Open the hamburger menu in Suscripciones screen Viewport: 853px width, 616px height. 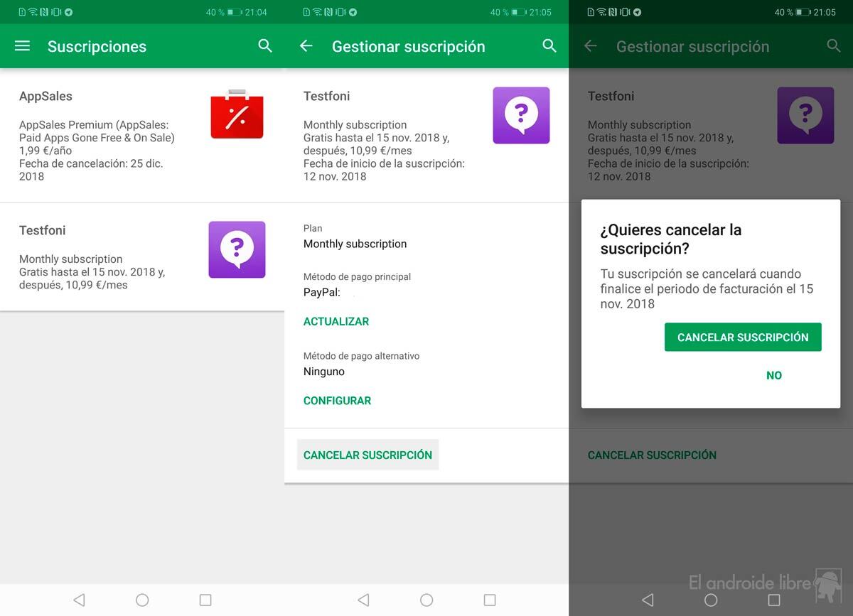point(22,46)
